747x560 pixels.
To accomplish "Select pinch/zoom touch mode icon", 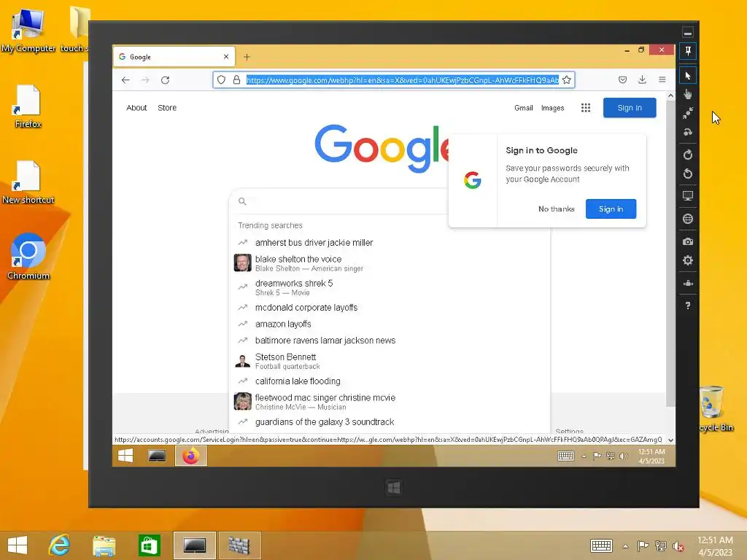I will tap(687, 113).
